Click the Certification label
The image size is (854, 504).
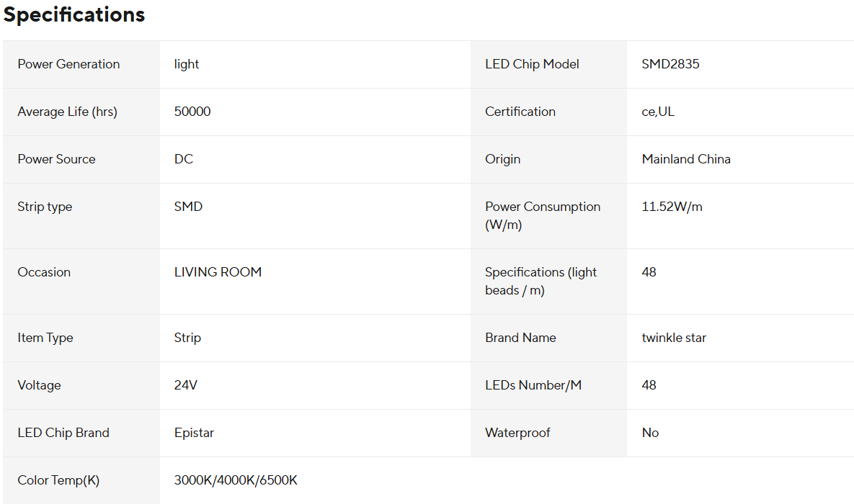tap(520, 112)
